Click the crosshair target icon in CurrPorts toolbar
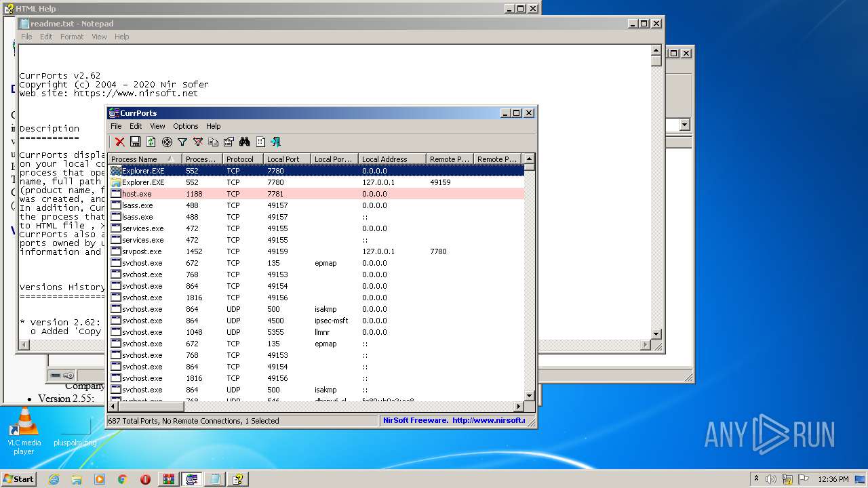 click(167, 142)
